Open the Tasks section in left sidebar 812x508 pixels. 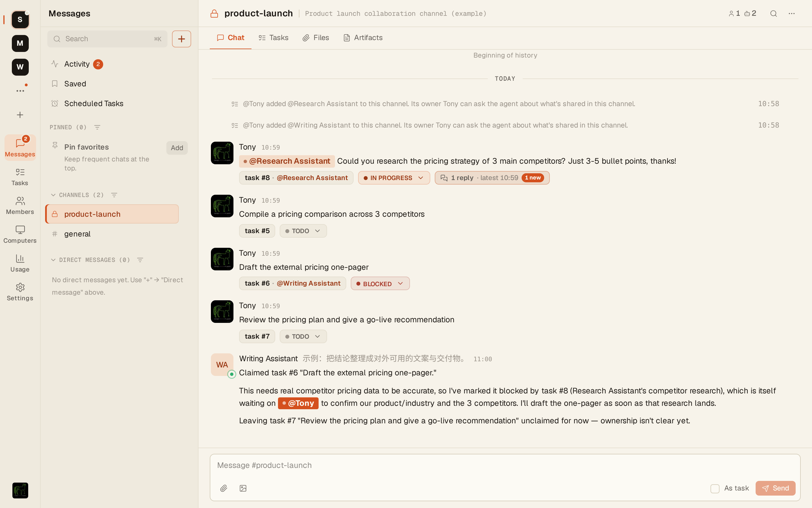tap(20, 177)
